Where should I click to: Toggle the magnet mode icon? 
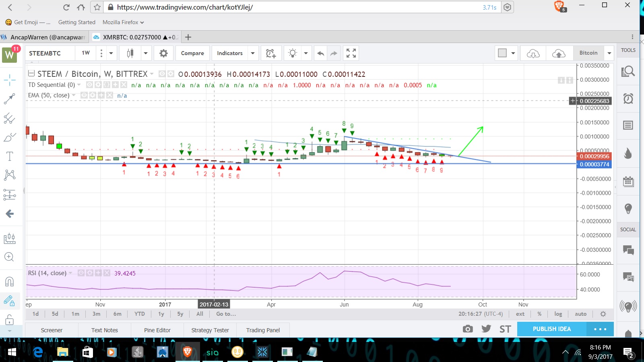pos(10,281)
